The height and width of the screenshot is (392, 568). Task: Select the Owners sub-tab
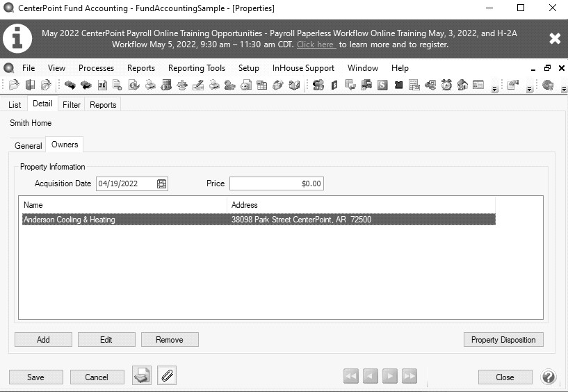click(65, 145)
